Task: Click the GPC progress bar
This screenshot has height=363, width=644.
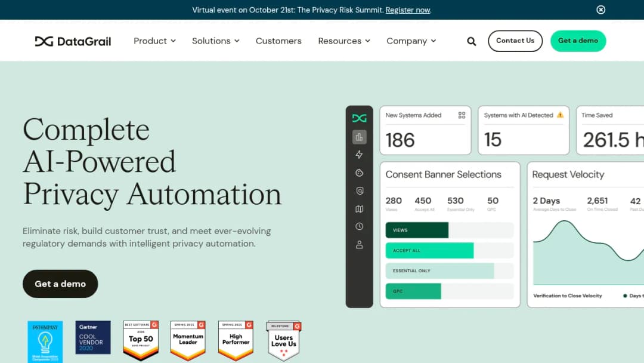Action: pyautogui.click(x=450, y=291)
